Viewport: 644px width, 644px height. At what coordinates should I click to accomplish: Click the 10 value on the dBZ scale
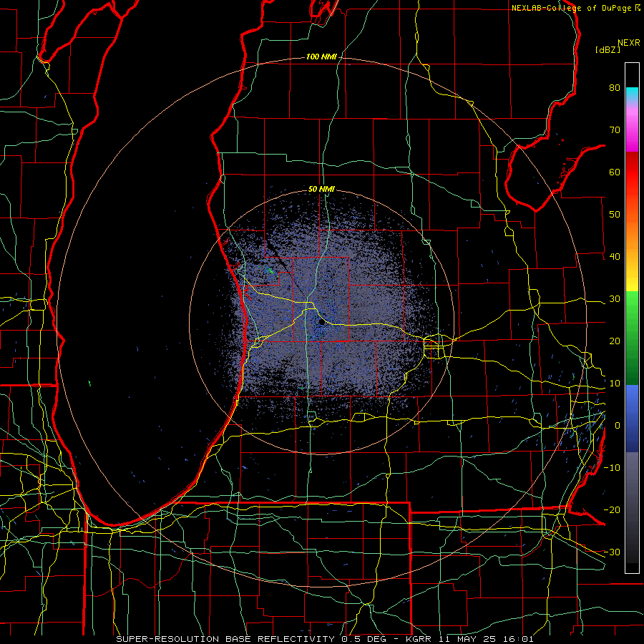(615, 384)
